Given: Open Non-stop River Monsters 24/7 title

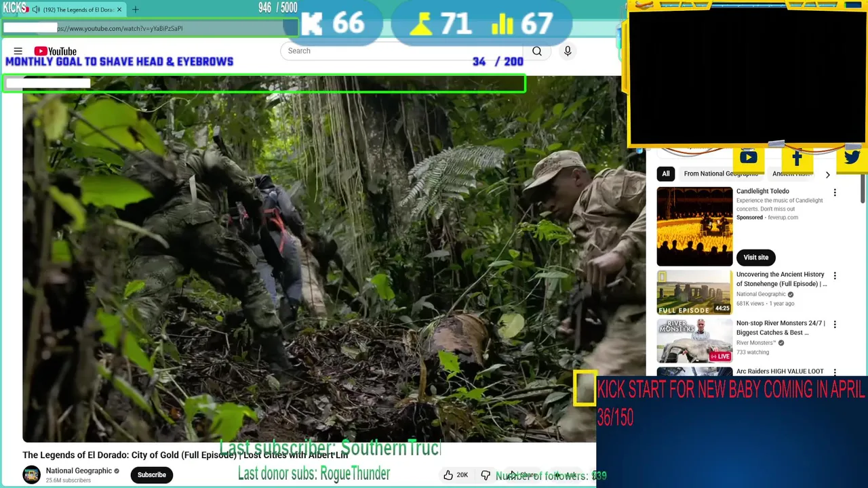Looking at the screenshot, I should [x=781, y=328].
